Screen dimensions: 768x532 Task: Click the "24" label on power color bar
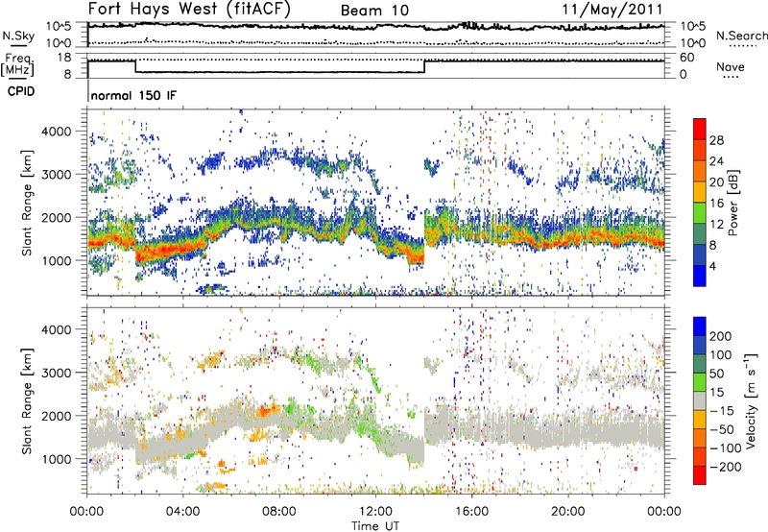click(716, 161)
